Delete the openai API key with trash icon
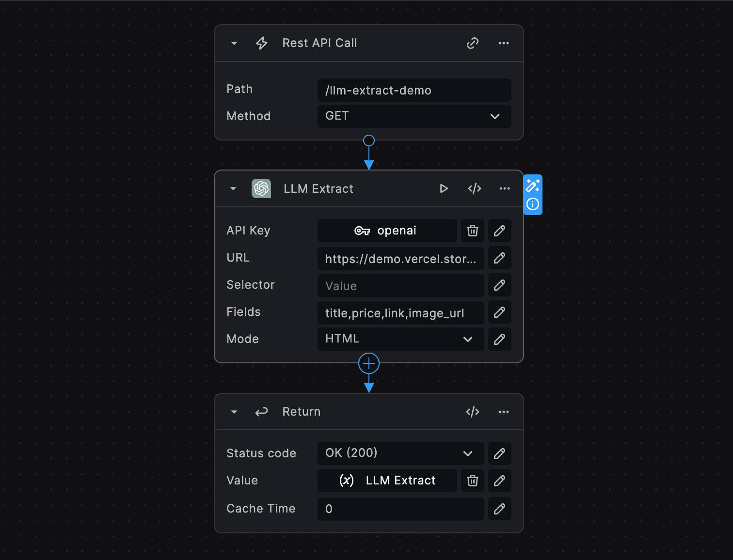 pos(472,231)
